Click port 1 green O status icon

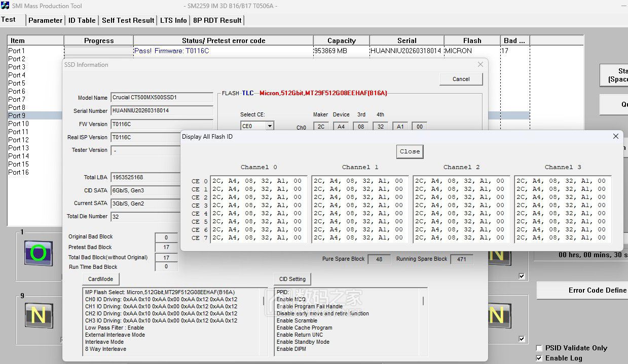click(x=39, y=253)
